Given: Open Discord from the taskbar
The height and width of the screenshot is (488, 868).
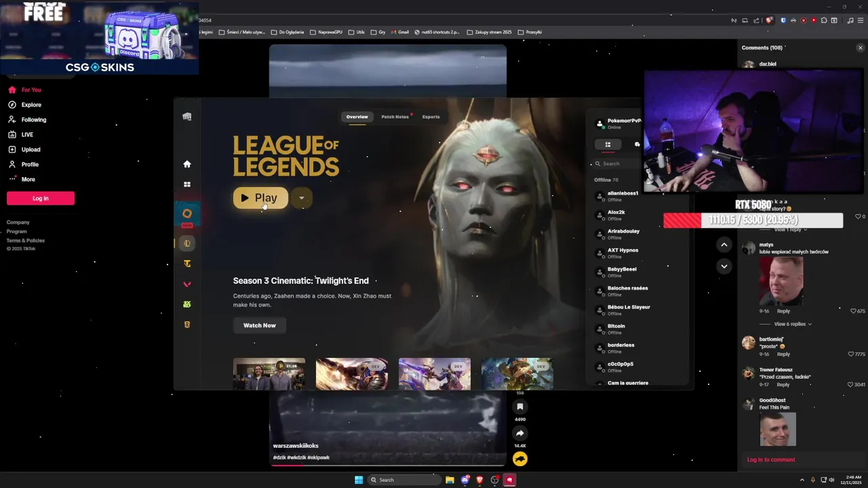Looking at the screenshot, I should tap(465, 480).
